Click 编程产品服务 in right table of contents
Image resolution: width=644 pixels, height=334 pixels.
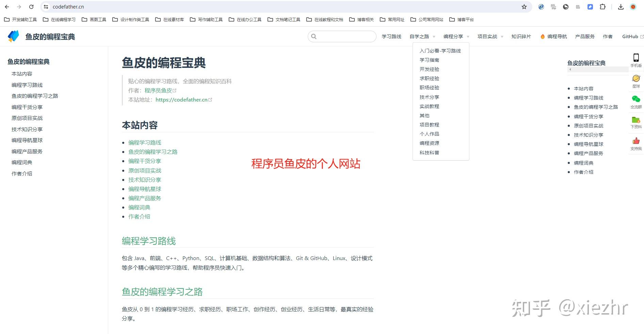click(588, 153)
